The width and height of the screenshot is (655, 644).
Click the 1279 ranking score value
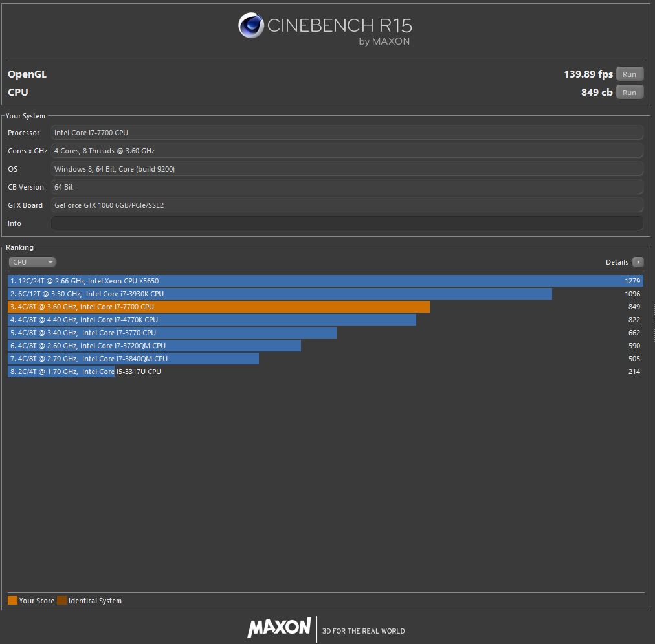click(x=632, y=281)
